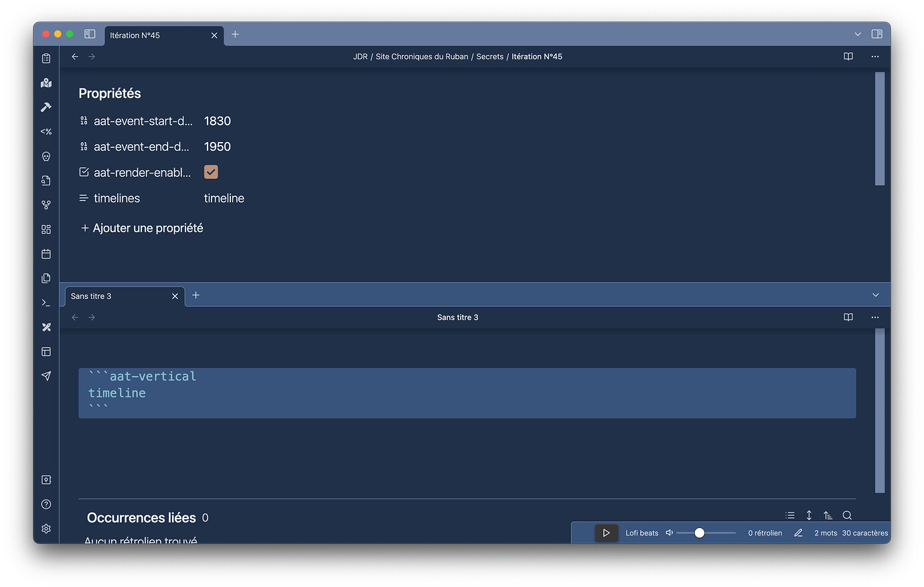Open more options for Itération N°45
Viewport: 924px width, 587px height.
click(875, 56)
